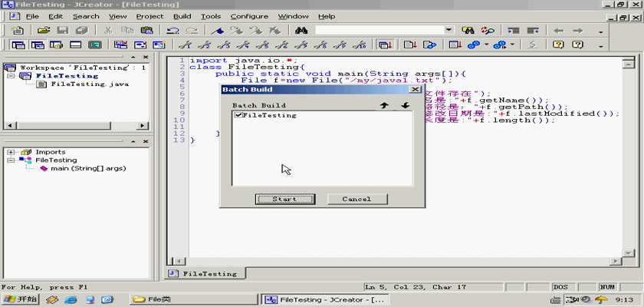Select FileTesting.java in workspace tree
The height and width of the screenshot is (307, 644).
pyautogui.click(x=90, y=84)
